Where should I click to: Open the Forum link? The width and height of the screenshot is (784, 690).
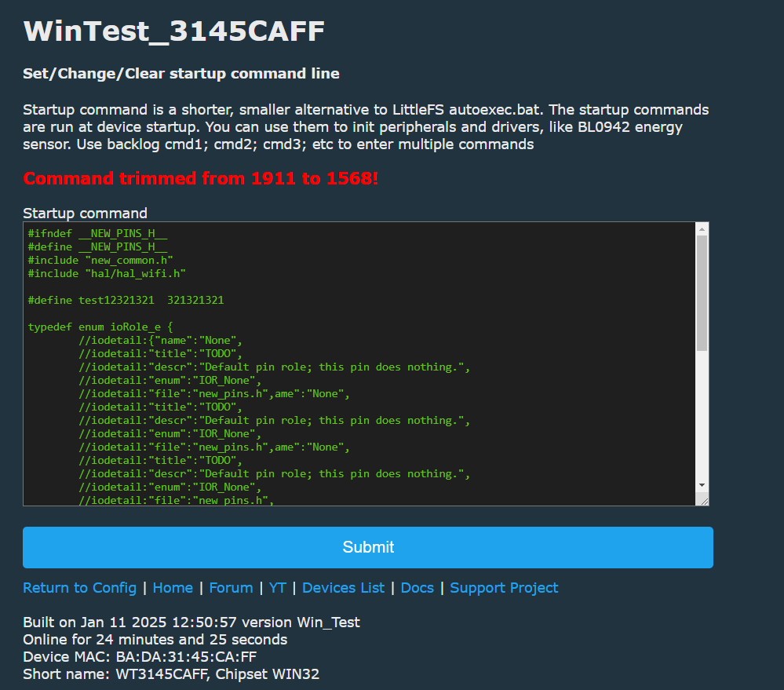pos(231,587)
